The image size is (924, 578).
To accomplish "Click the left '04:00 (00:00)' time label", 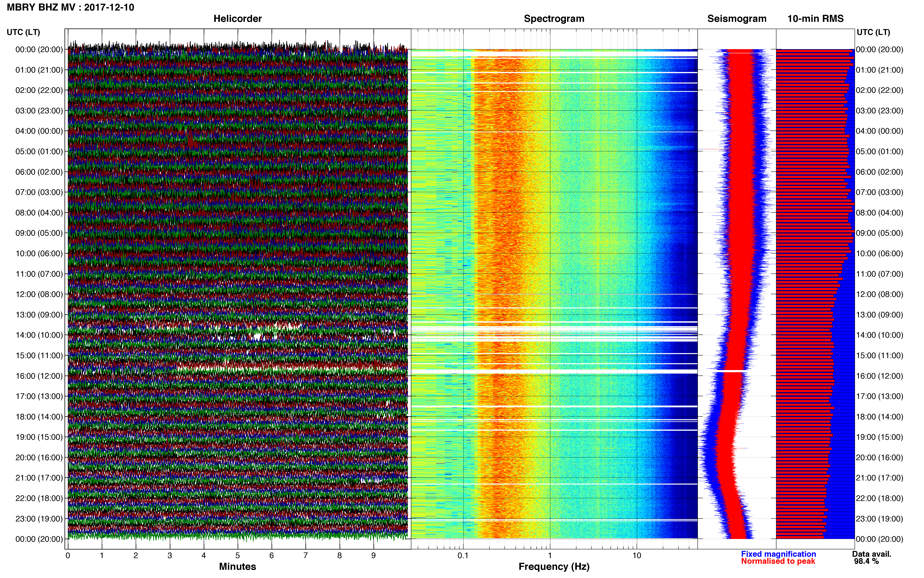I will point(39,131).
